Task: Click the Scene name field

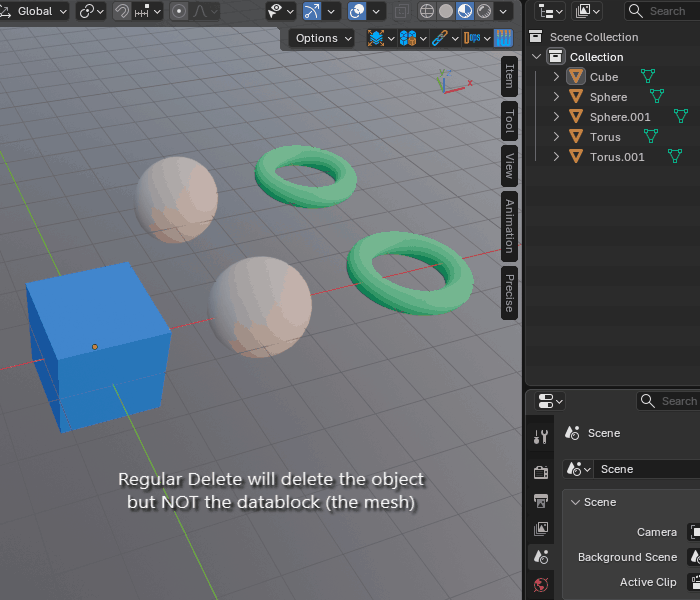Action: 647,469
